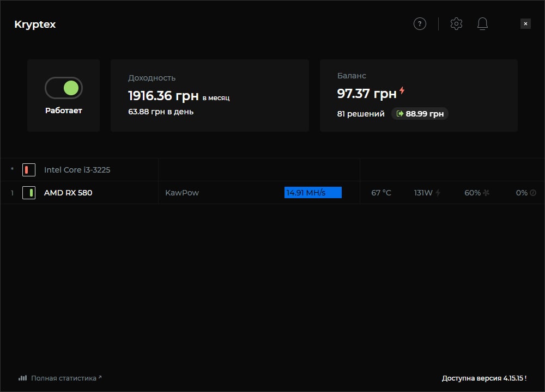The image size is (545, 392).
Task: Click the 97.37 грн balance amount
Action: [x=367, y=94]
